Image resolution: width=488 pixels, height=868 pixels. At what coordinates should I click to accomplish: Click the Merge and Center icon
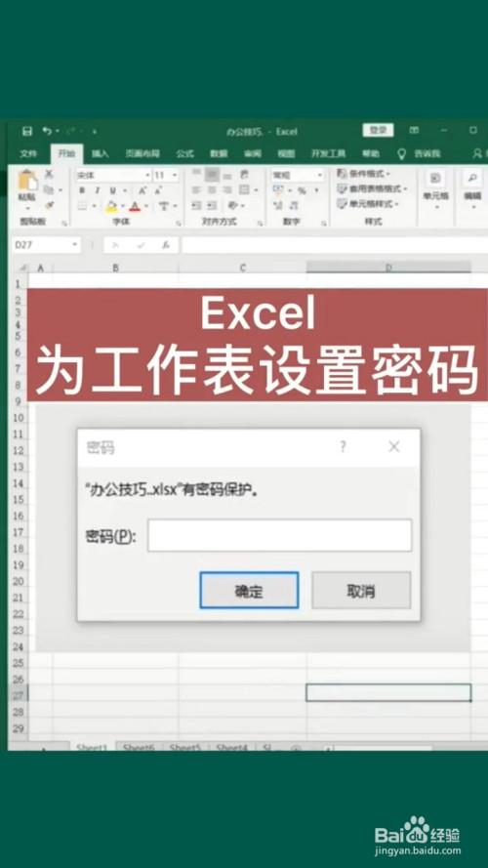coord(244,189)
